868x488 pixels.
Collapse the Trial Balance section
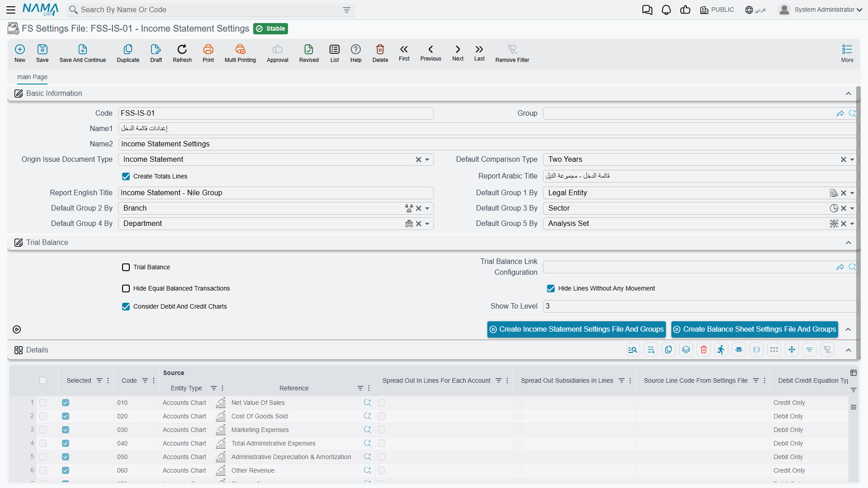pos(849,243)
